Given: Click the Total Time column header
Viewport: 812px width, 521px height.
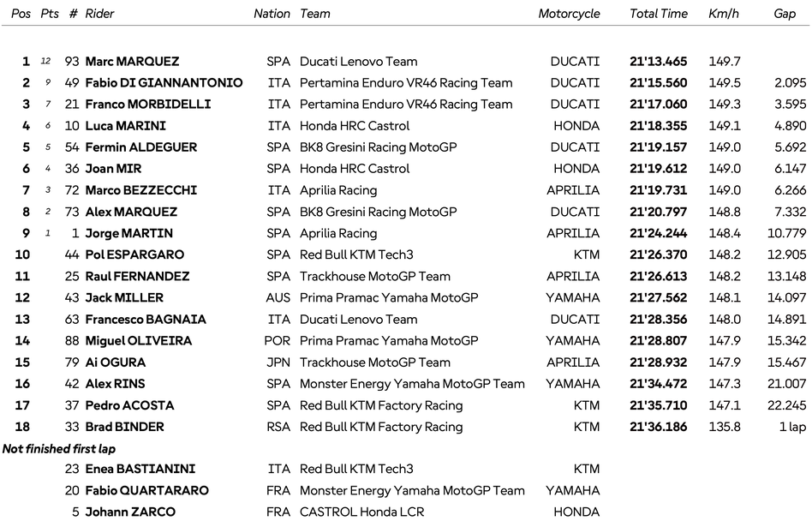Looking at the screenshot, I should point(658,14).
